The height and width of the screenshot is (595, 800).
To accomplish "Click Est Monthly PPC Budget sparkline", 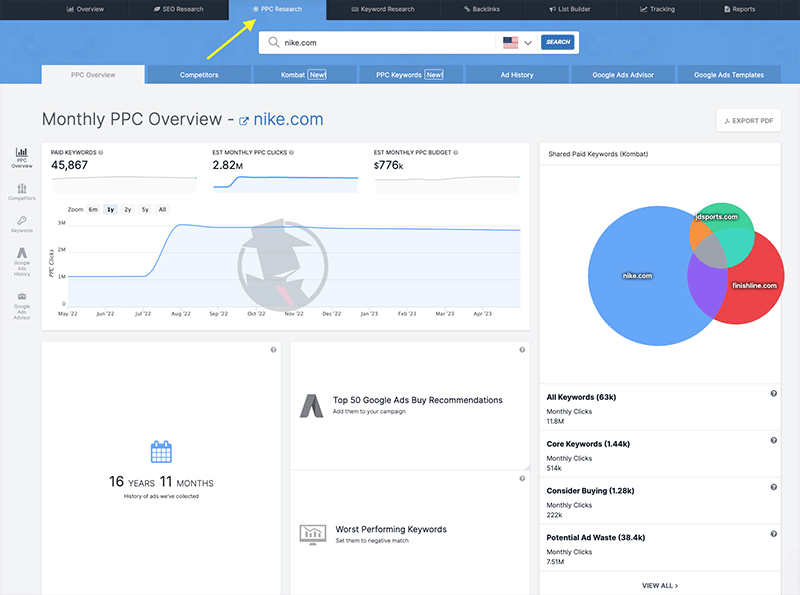I will click(447, 184).
